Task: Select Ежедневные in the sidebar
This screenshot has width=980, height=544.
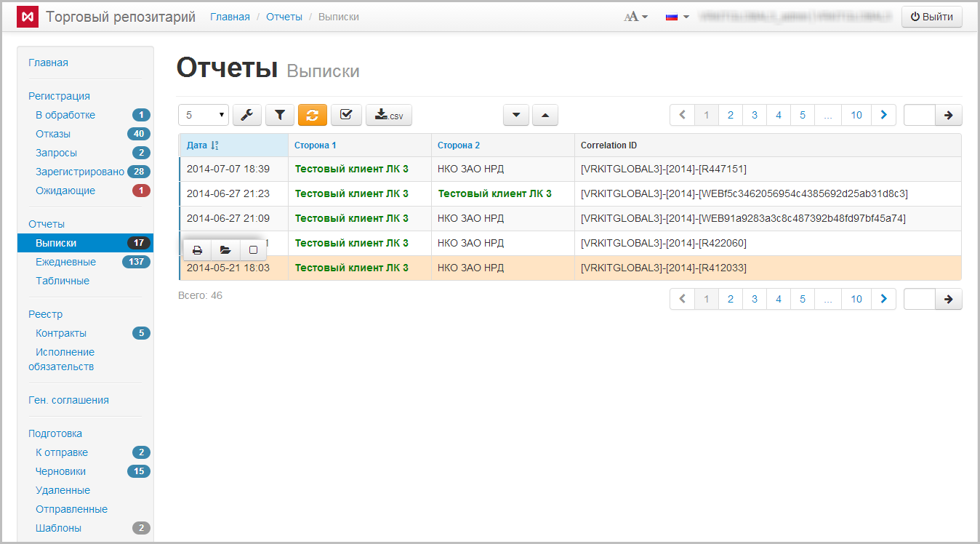Action: tap(65, 262)
